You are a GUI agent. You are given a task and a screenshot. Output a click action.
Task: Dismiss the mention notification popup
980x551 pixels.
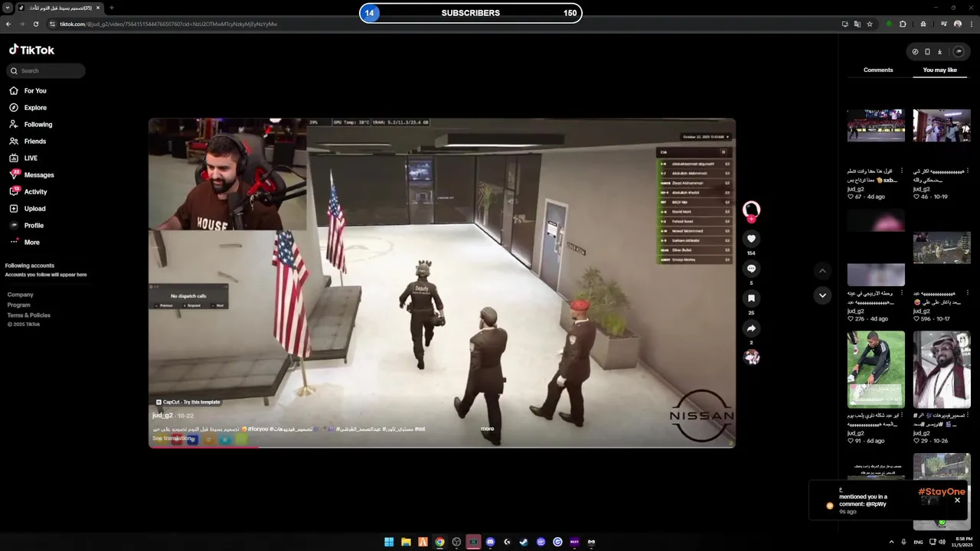(x=957, y=500)
